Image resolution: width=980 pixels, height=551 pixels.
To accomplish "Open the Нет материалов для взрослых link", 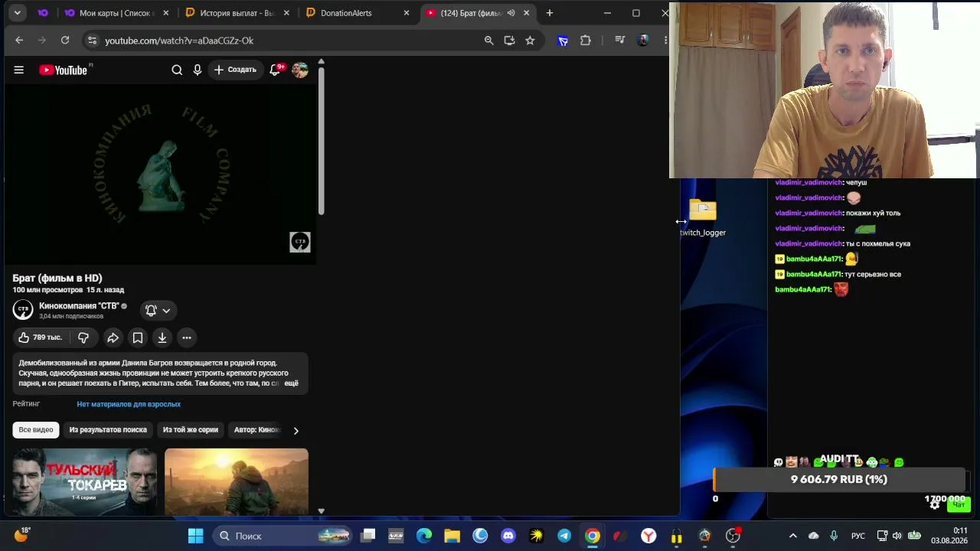I will (x=129, y=404).
